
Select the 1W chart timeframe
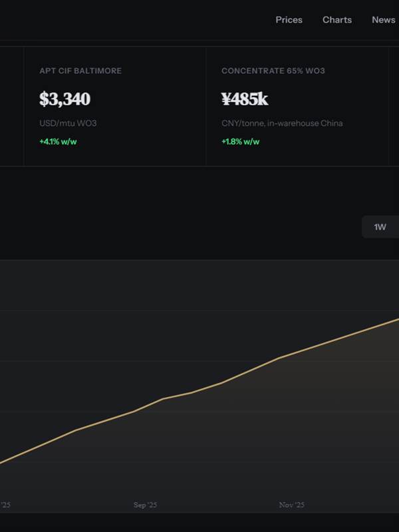[x=380, y=227]
